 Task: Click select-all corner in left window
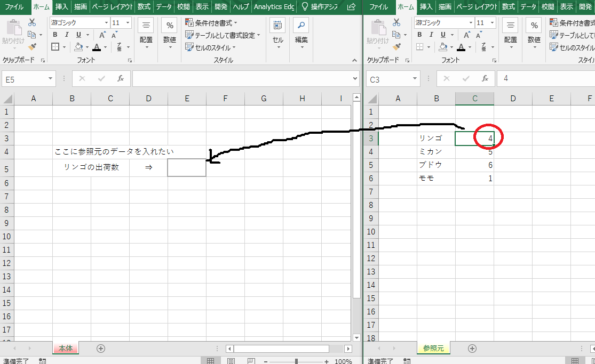pyautogui.click(x=7, y=99)
